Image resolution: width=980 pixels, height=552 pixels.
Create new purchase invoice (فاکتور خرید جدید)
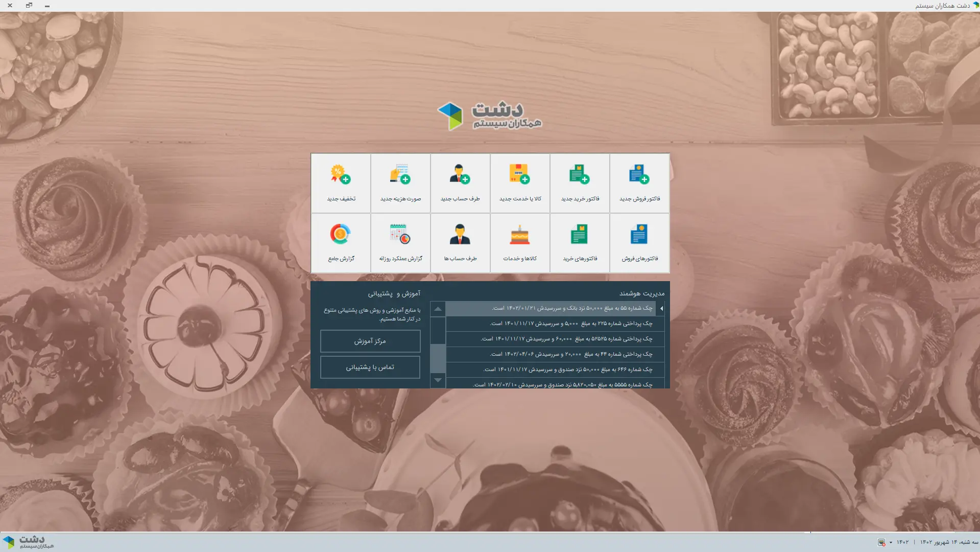tap(580, 183)
